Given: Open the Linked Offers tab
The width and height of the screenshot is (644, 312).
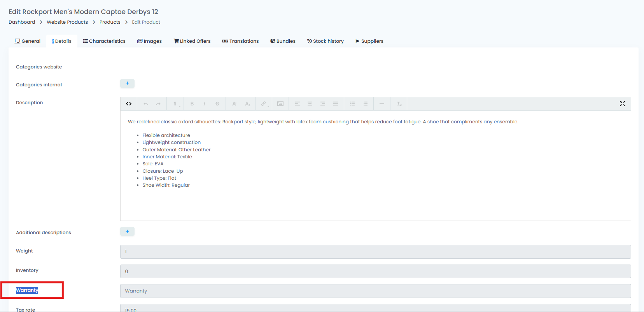Looking at the screenshot, I should pyautogui.click(x=192, y=41).
